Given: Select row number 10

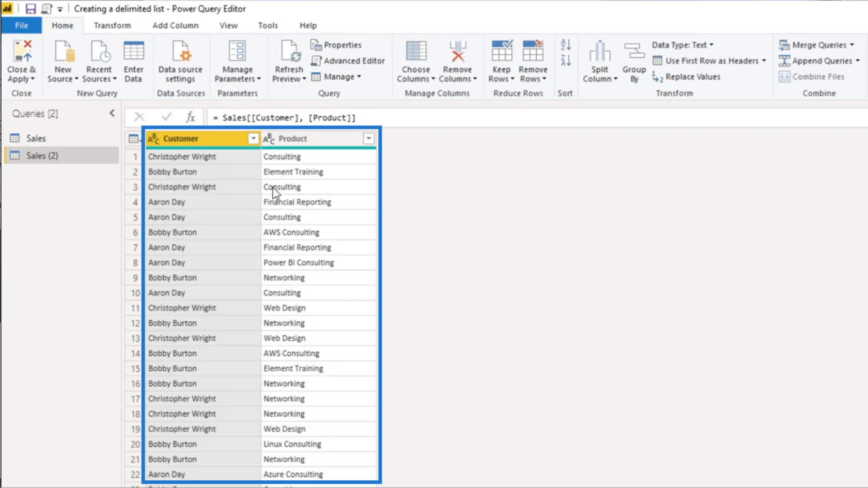Looking at the screenshot, I should coord(135,293).
